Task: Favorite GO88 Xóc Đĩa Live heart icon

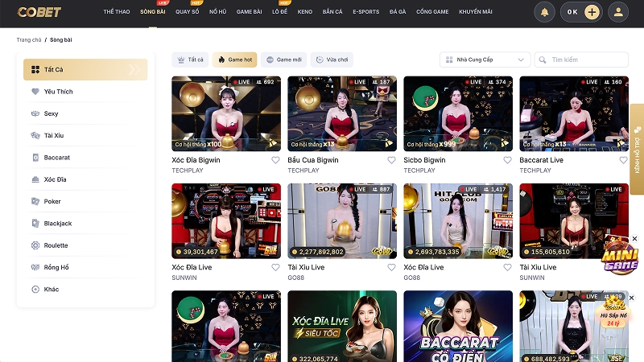Action: 508,267
